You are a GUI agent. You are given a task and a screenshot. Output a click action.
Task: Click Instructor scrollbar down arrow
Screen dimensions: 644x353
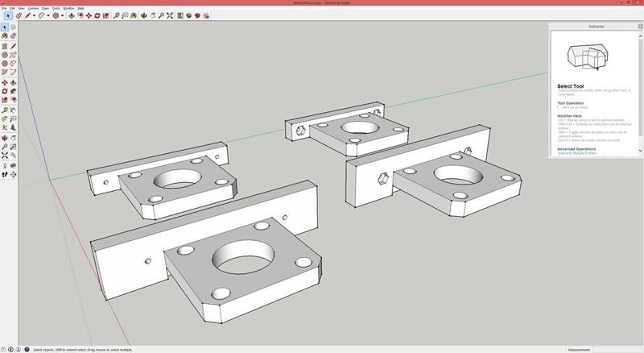640,151
